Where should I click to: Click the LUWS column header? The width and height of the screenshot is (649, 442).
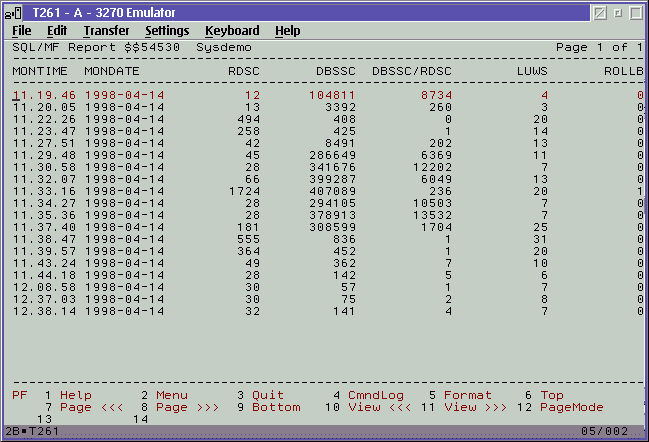[532, 71]
